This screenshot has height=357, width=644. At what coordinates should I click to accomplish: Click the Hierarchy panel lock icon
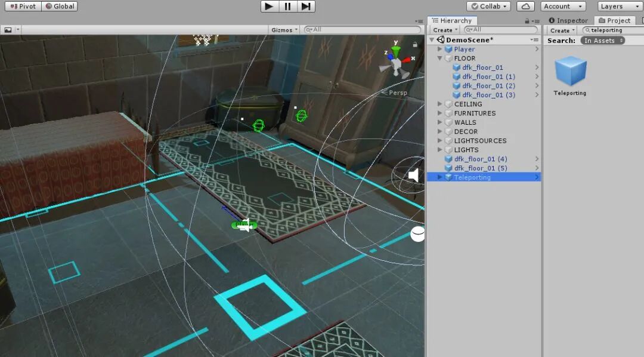pos(527,21)
